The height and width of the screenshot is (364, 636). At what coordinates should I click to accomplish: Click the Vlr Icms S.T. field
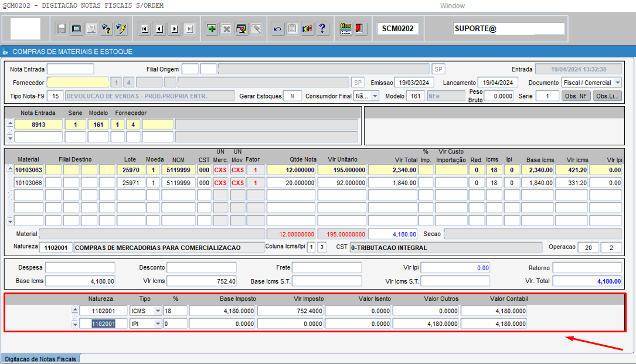tap(455, 281)
